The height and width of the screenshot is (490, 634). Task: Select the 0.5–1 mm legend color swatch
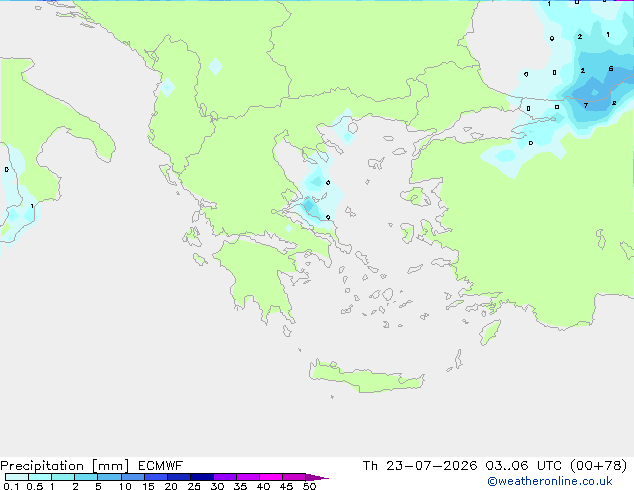(x=40, y=477)
